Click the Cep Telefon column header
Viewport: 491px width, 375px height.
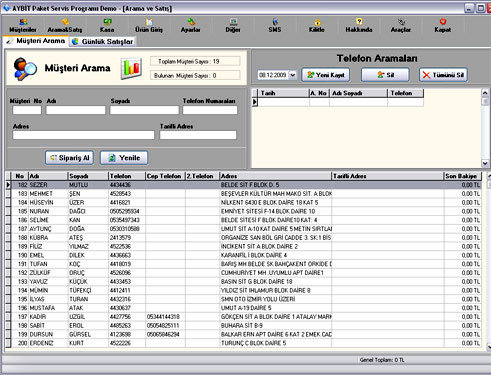pos(165,176)
